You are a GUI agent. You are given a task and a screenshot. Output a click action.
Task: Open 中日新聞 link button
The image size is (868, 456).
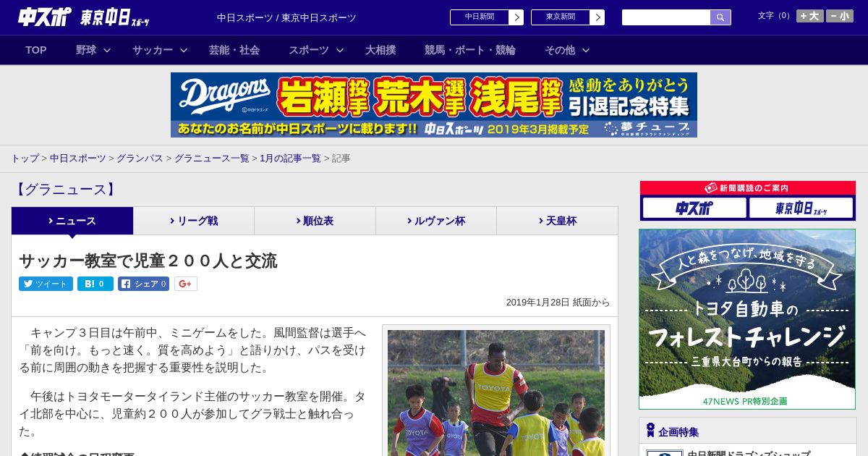tap(479, 17)
